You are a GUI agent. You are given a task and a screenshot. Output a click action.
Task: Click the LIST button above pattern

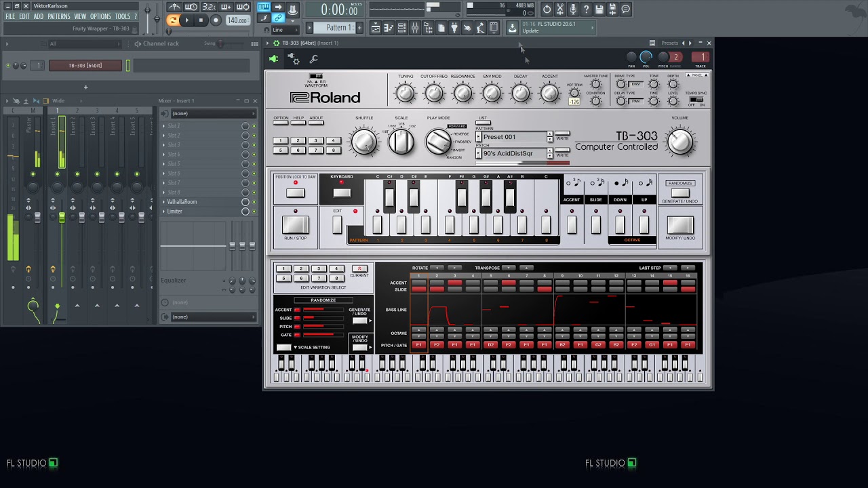coord(483,123)
